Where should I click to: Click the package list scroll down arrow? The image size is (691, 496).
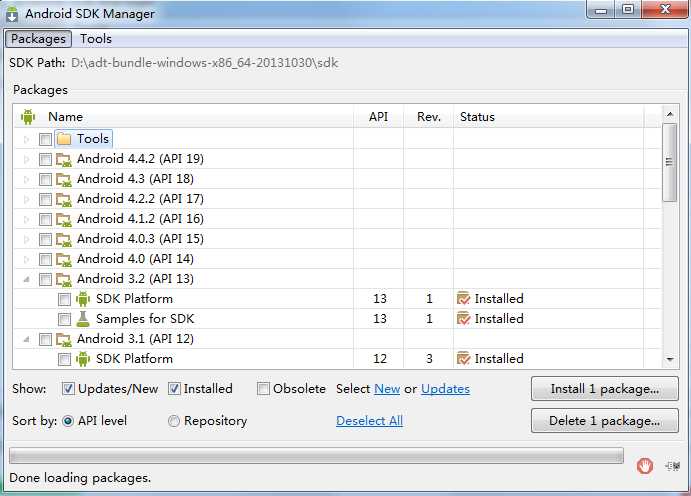pyautogui.click(x=670, y=360)
